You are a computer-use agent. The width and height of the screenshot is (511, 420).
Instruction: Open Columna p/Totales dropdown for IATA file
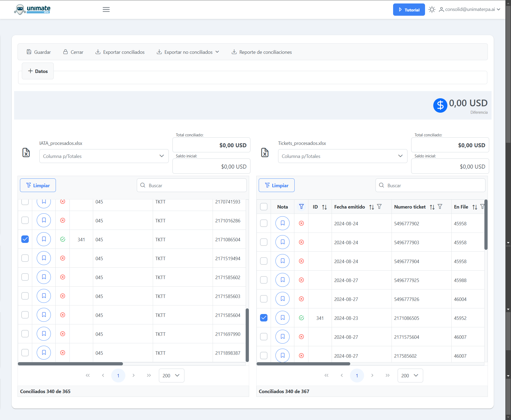coord(104,156)
